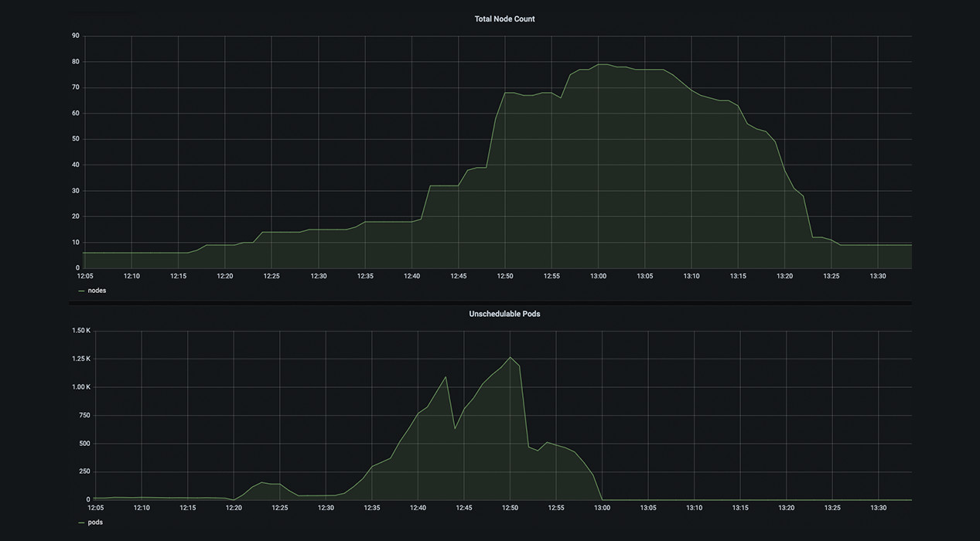Click 250 on Unschedulable Pods y-axis
The height and width of the screenshot is (541, 980).
point(84,471)
